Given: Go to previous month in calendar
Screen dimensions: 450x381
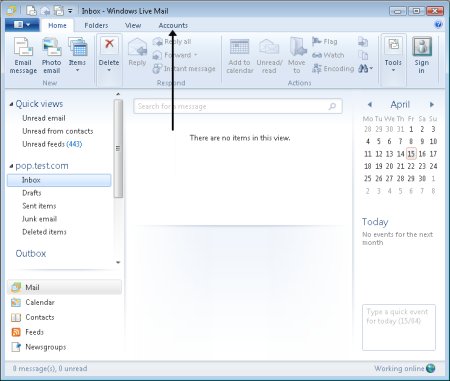Looking at the screenshot, I should point(369,105).
